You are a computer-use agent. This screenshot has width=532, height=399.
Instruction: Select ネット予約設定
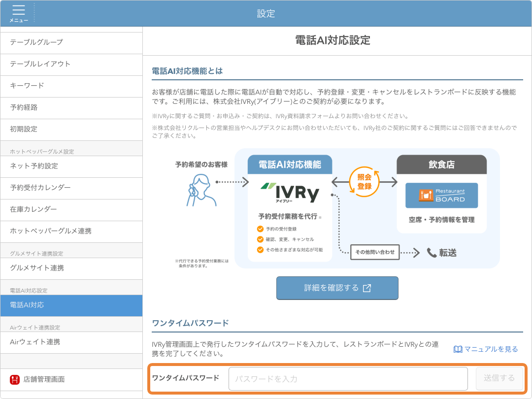(71, 166)
